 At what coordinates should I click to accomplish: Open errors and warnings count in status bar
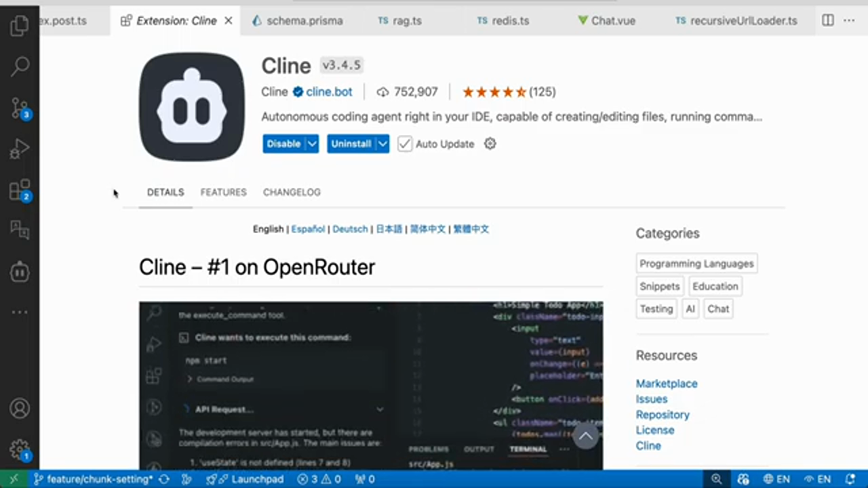tap(319, 479)
